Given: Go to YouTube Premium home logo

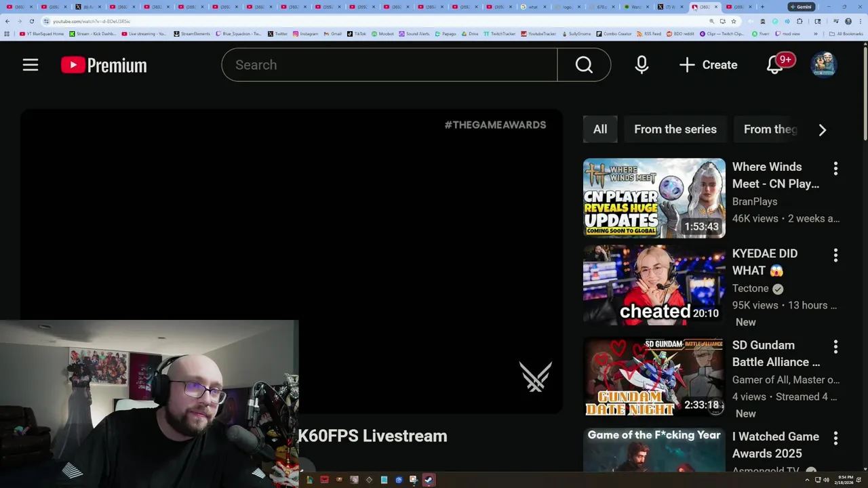Looking at the screenshot, I should coord(104,65).
